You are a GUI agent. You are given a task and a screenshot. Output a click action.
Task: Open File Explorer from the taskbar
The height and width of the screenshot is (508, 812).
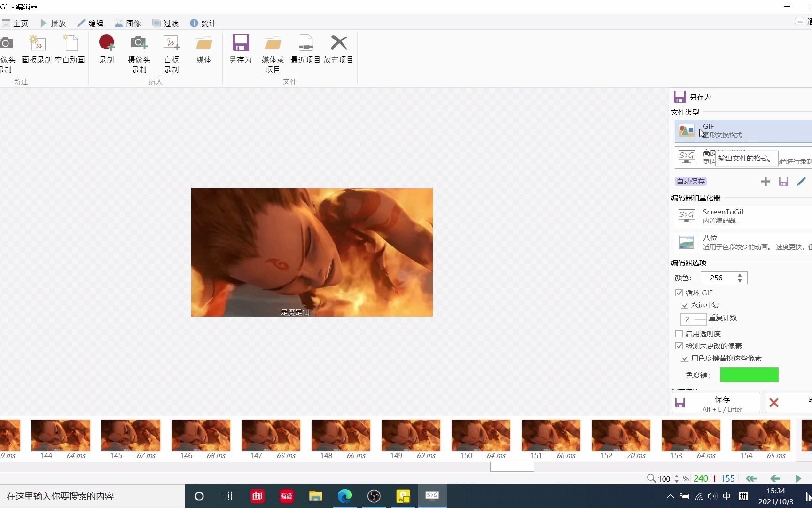click(316, 496)
